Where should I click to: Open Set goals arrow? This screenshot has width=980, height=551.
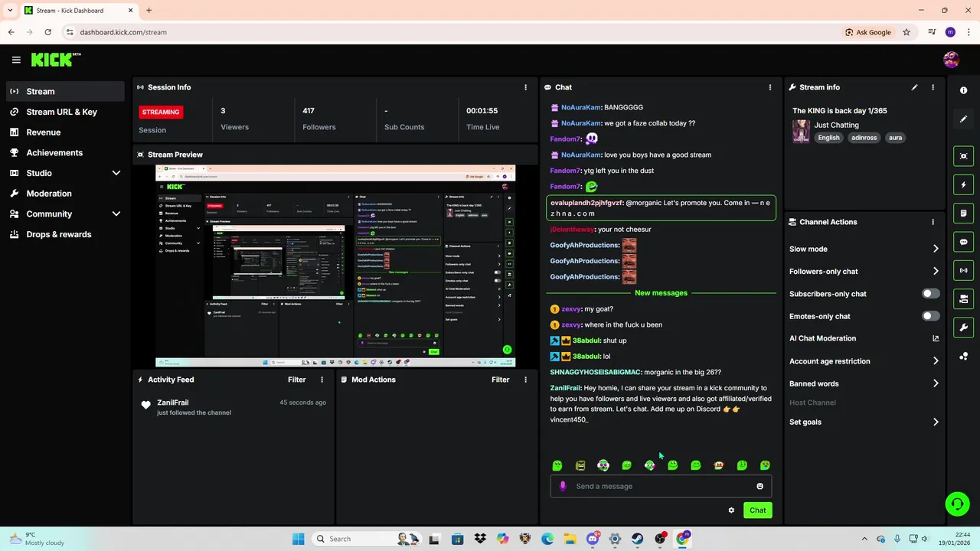[x=936, y=422]
